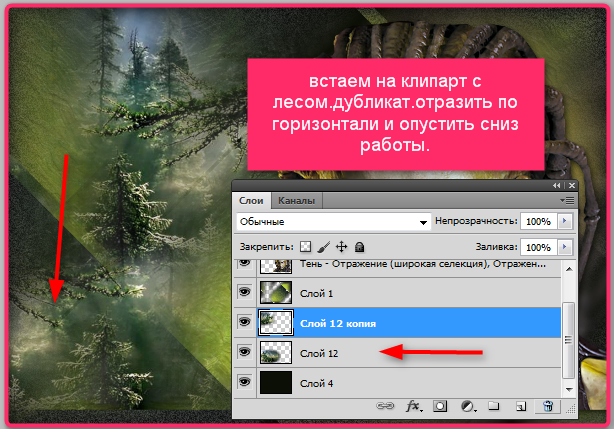The image size is (614, 429).
Task: Click the Закрепить label
Action: pyautogui.click(x=266, y=247)
